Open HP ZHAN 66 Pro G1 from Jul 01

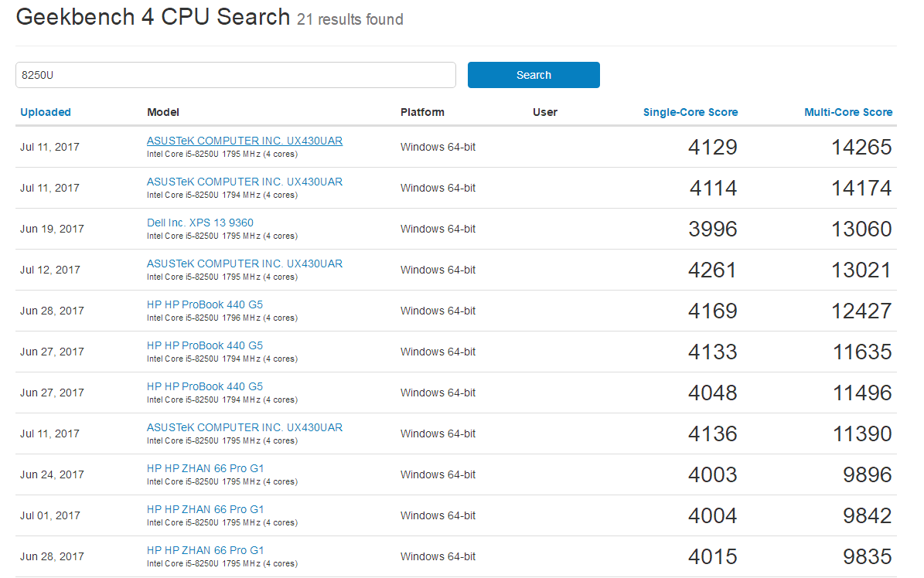pos(205,509)
